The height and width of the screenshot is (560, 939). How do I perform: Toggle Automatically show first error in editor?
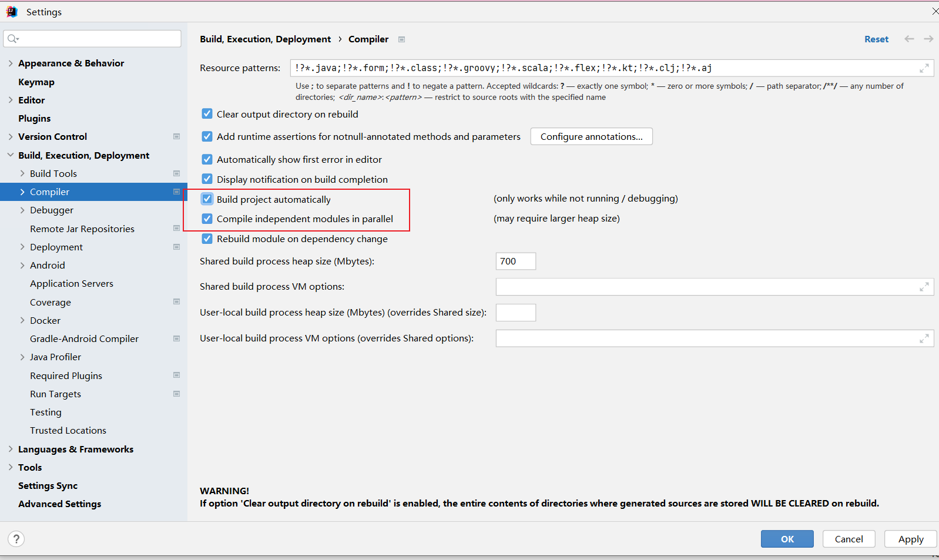(207, 159)
